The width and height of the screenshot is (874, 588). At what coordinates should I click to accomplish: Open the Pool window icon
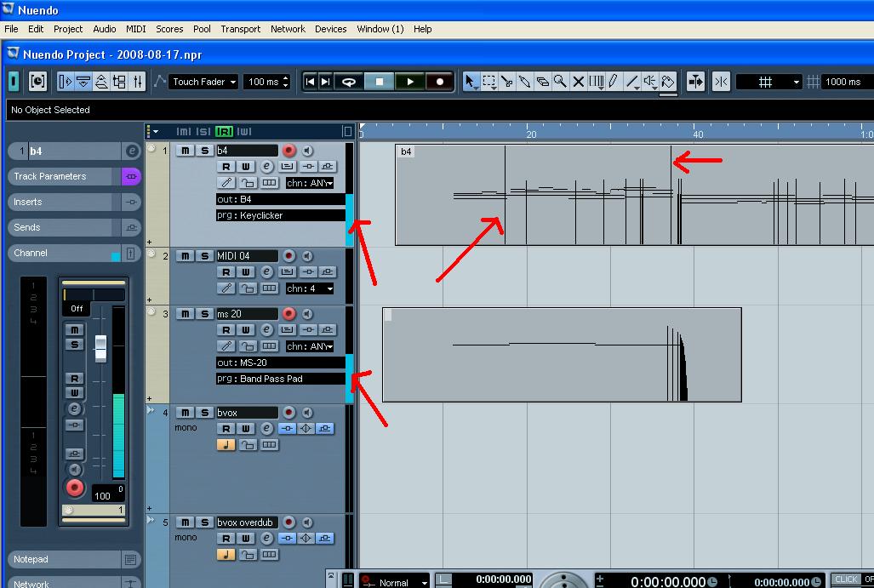click(x=119, y=82)
